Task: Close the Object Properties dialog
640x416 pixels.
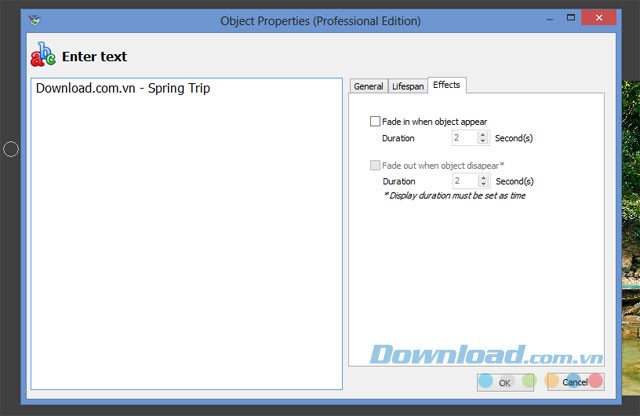Action: pos(603,19)
